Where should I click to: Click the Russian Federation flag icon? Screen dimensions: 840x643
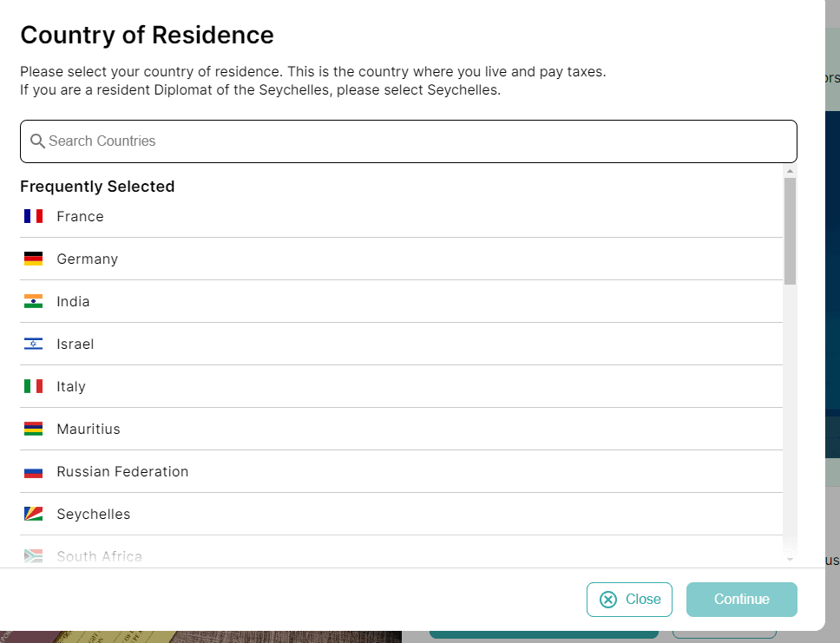click(x=33, y=471)
